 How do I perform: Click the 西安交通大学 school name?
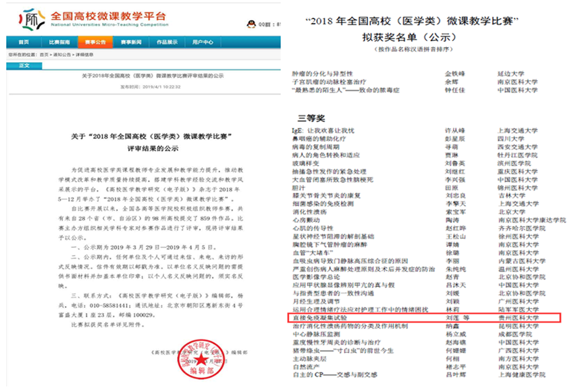518,147
